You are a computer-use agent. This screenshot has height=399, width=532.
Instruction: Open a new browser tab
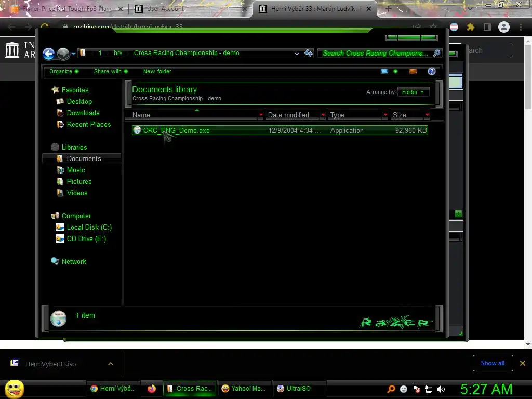389,9
